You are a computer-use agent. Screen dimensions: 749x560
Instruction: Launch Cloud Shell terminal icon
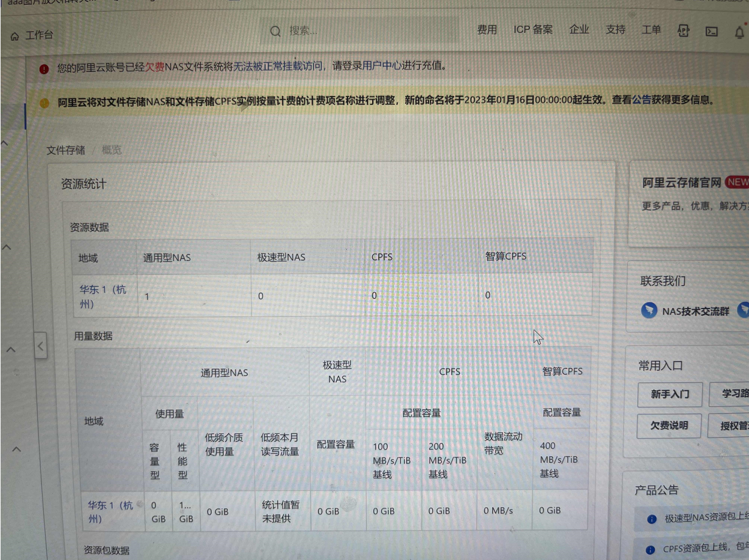(711, 32)
